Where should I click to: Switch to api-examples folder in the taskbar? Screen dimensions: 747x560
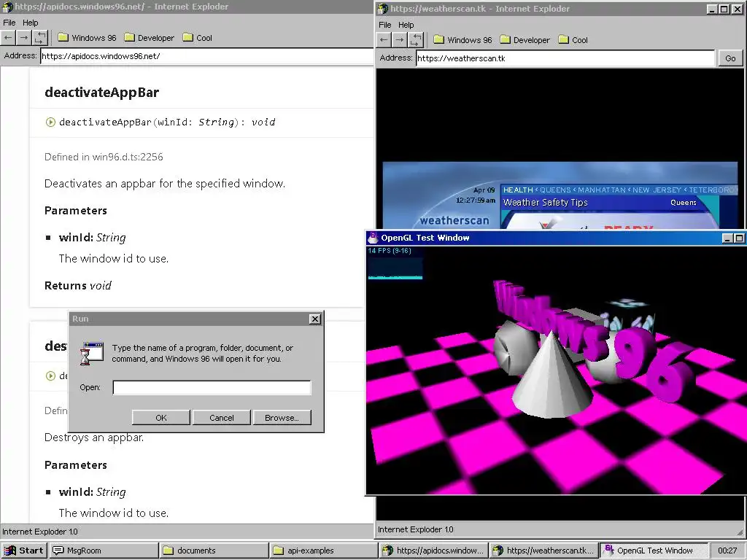(x=323, y=551)
